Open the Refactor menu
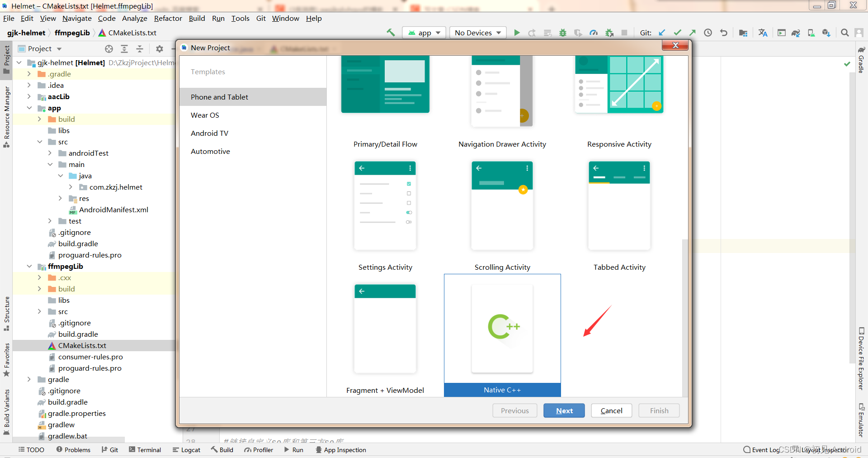The width and height of the screenshot is (868, 458). [168, 18]
